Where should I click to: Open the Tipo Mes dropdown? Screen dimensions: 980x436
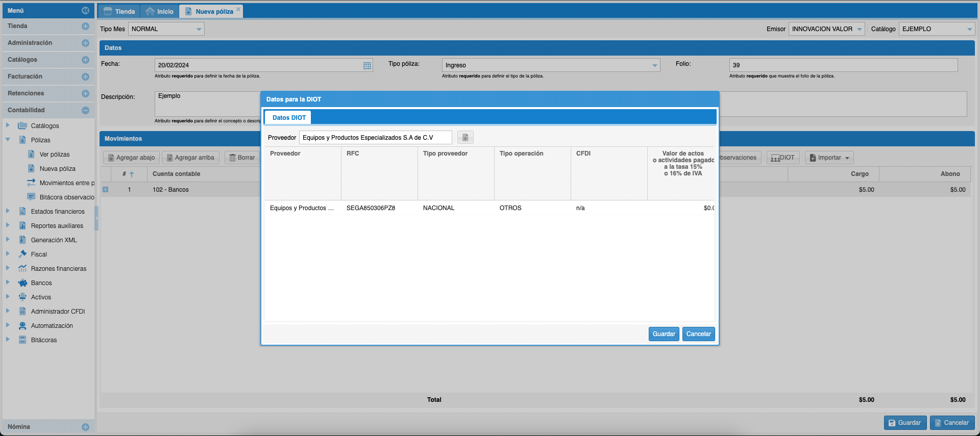(199, 30)
